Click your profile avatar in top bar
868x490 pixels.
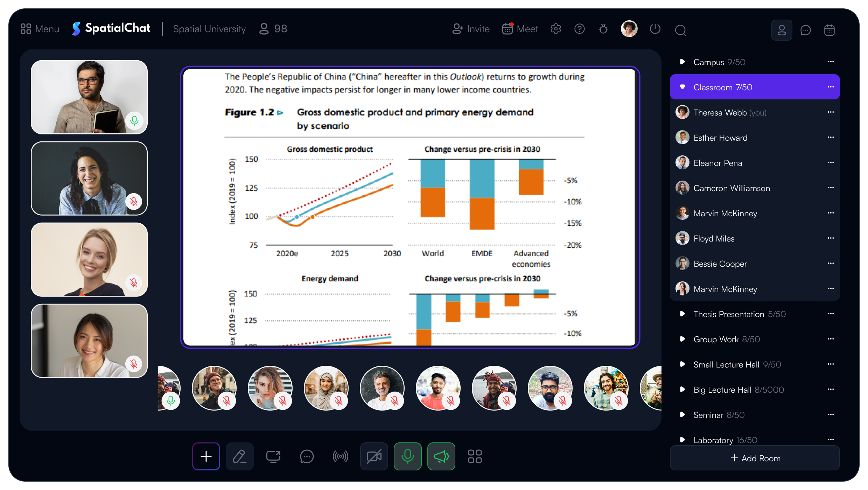point(629,29)
